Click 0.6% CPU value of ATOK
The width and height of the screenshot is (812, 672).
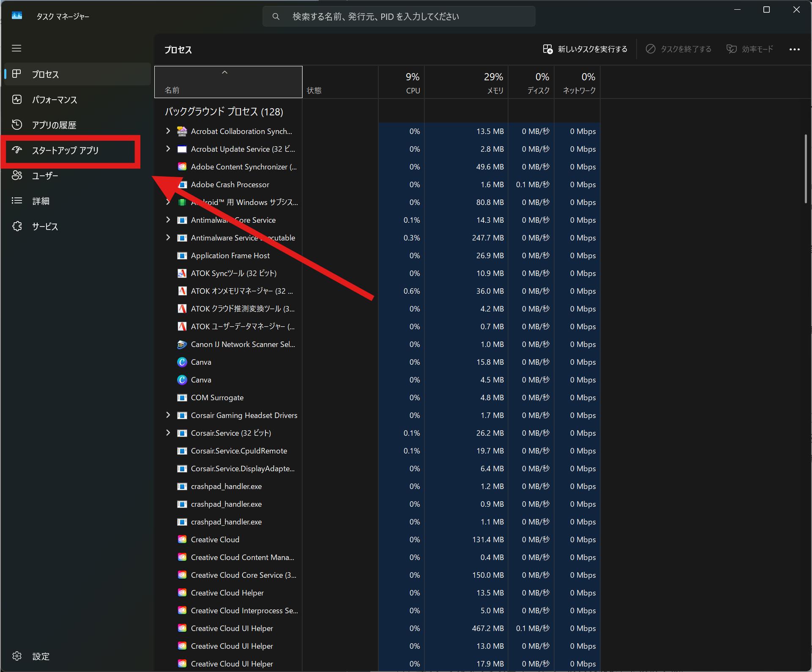pos(412,291)
